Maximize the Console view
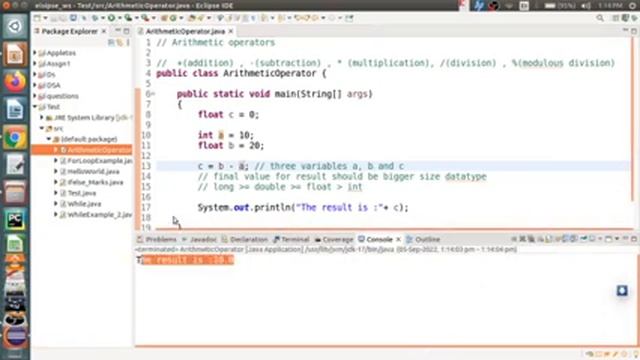Viewport: 640px width, 360px height. click(634, 239)
